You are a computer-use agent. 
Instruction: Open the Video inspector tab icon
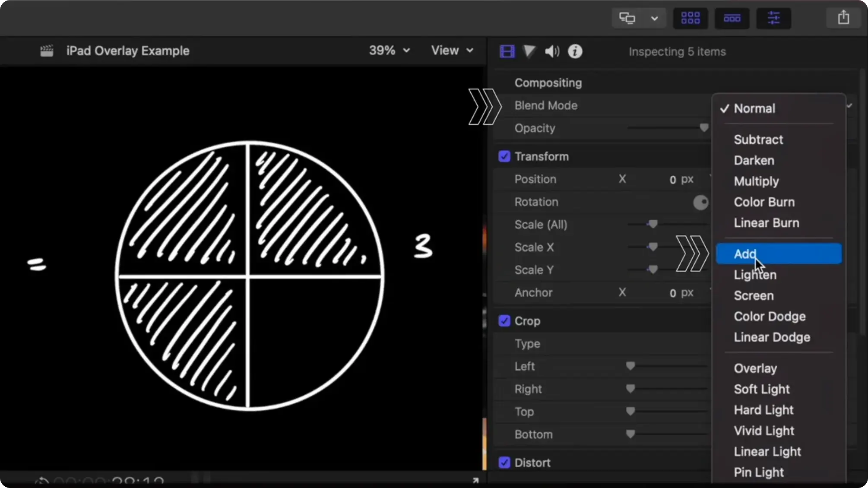pos(507,51)
